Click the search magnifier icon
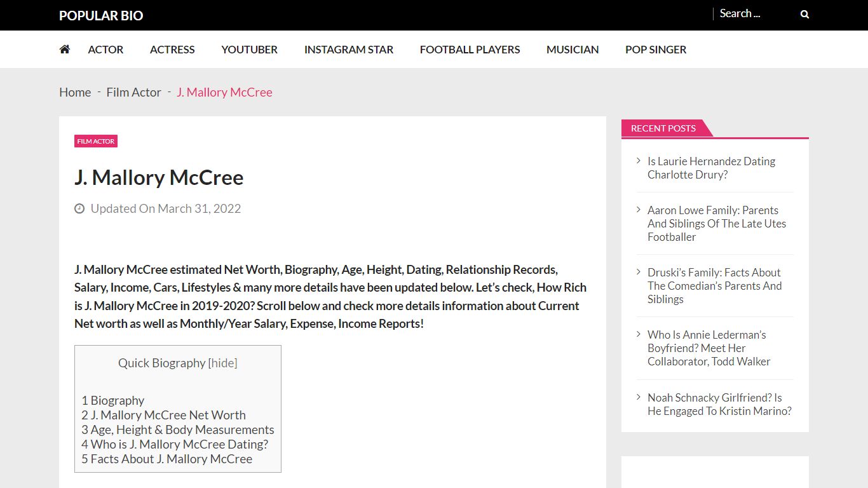This screenshot has height=488, width=868. [804, 14]
